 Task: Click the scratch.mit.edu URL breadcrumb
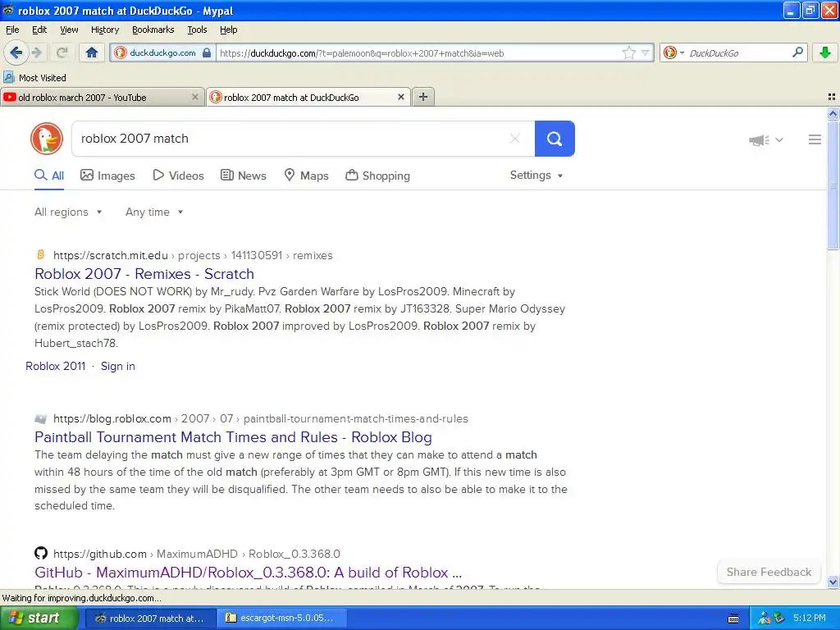pyautogui.click(x=193, y=256)
